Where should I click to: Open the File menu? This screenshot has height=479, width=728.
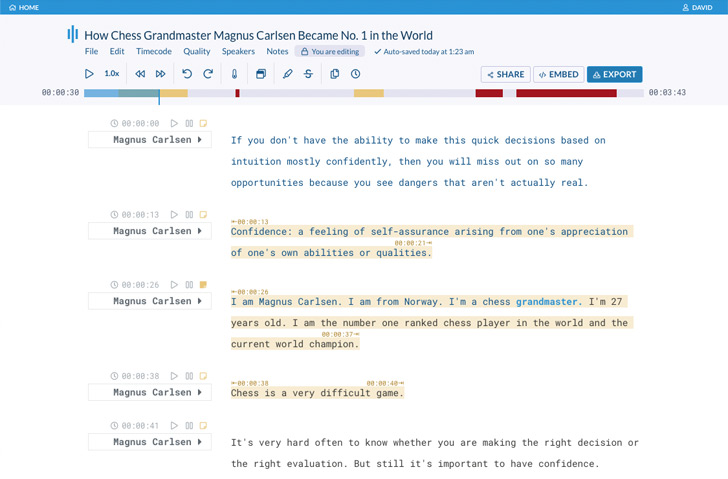pyautogui.click(x=91, y=52)
